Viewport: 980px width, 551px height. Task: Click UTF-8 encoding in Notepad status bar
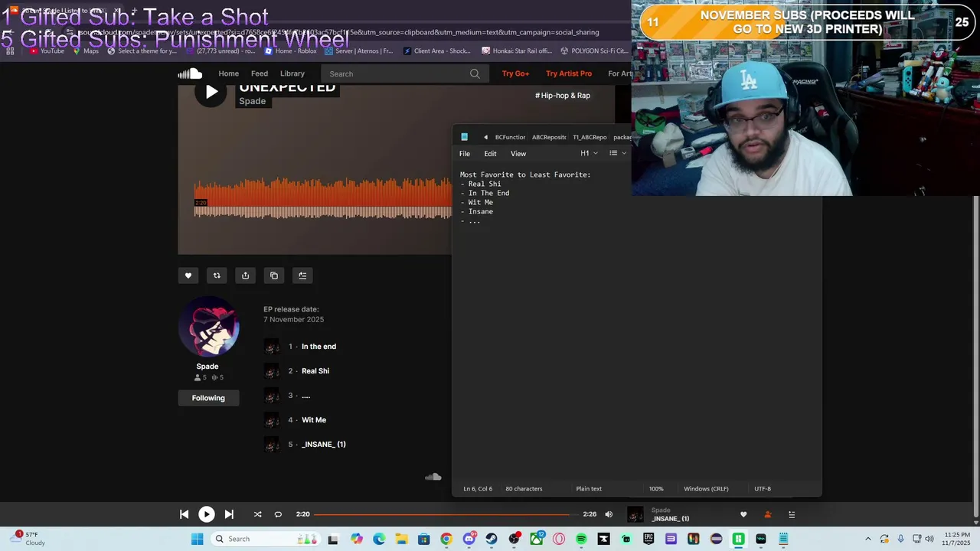[x=763, y=489]
